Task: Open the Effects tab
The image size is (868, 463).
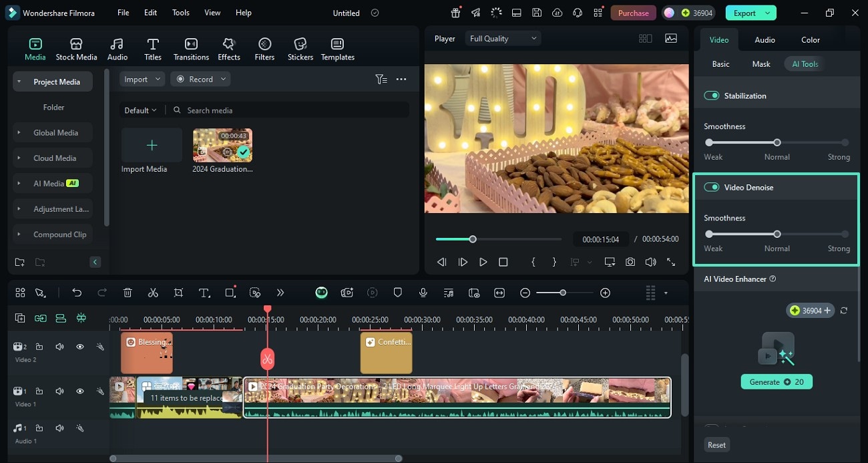Action: pos(229,49)
